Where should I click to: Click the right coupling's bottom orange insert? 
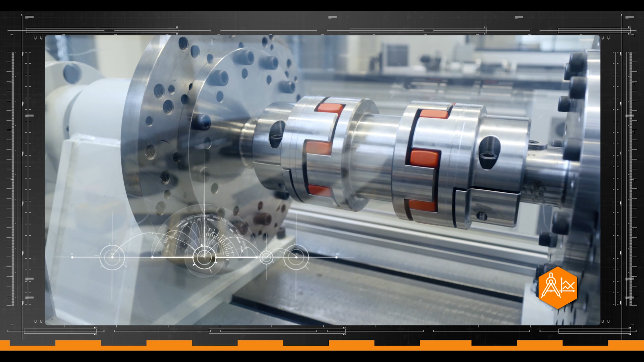422,205
